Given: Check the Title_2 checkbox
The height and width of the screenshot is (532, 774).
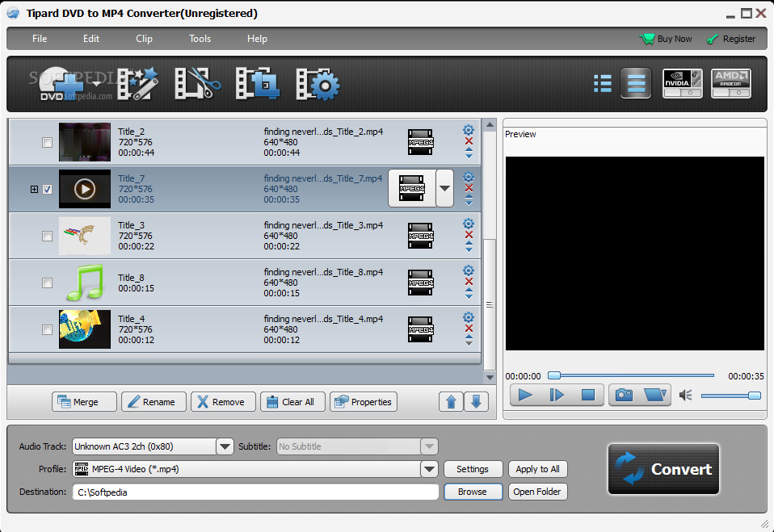Looking at the screenshot, I should point(47,143).
